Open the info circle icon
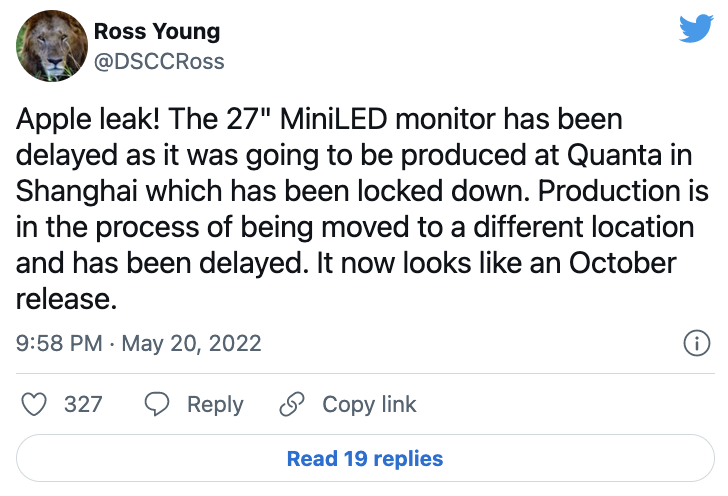 coord(695,344)
